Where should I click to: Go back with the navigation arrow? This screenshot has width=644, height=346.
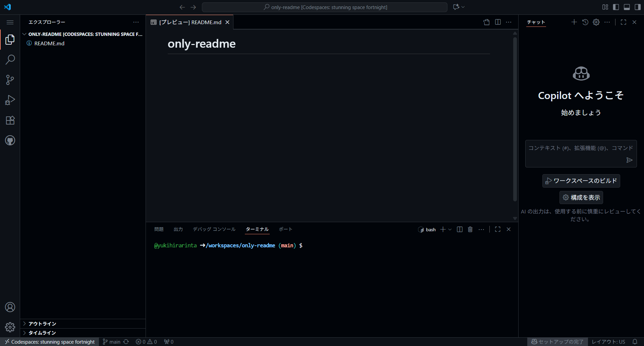tap(182, 7)
